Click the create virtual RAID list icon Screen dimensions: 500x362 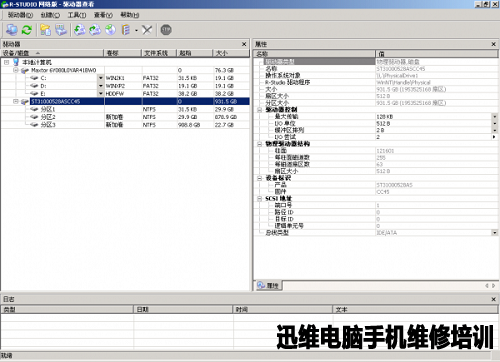126,30
